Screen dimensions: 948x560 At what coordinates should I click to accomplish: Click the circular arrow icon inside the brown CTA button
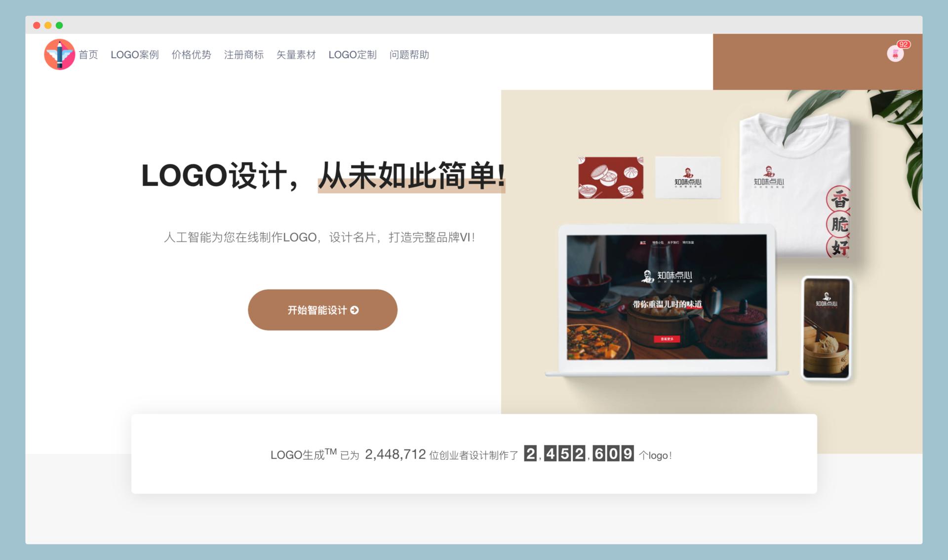(355, 310)
